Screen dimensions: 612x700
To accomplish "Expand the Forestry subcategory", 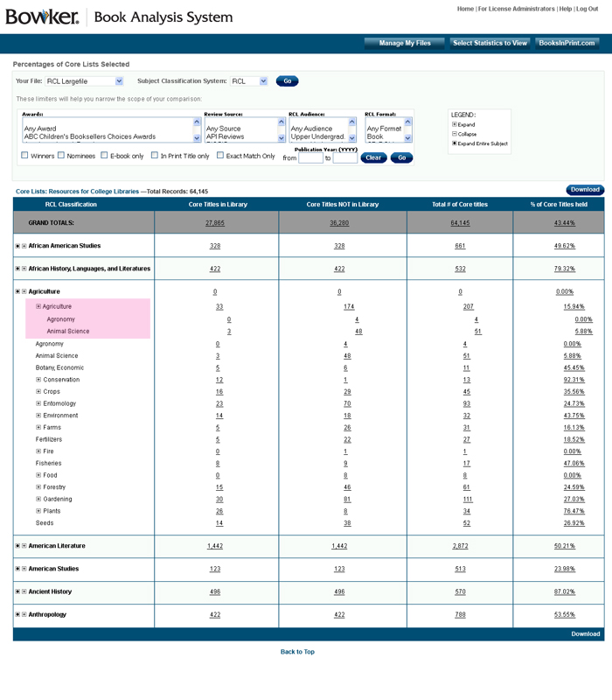I will [38, 487].
